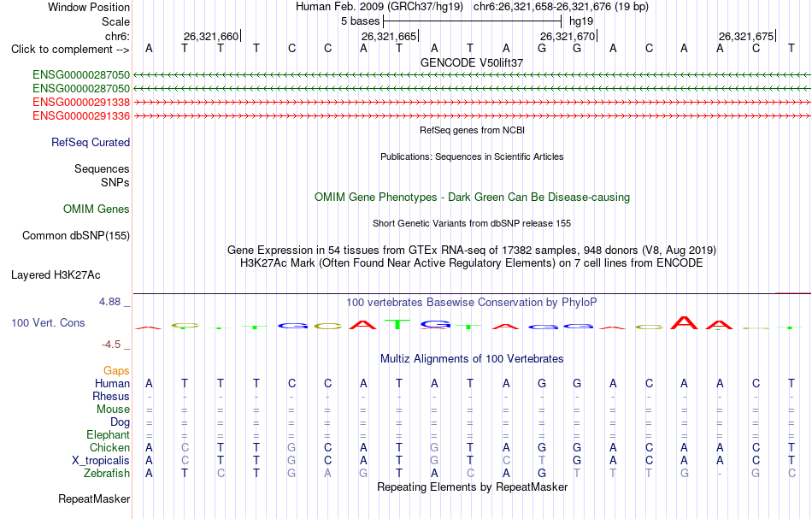Click 'Short Genetic Variants from dbSNP' title
This screenshot has width=812, height=519.
(x=472, y=223)
